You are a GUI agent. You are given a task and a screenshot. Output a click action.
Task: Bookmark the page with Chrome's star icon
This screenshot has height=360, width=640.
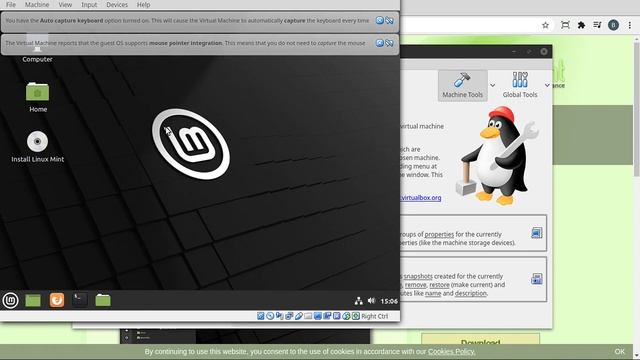click(545, 25)
